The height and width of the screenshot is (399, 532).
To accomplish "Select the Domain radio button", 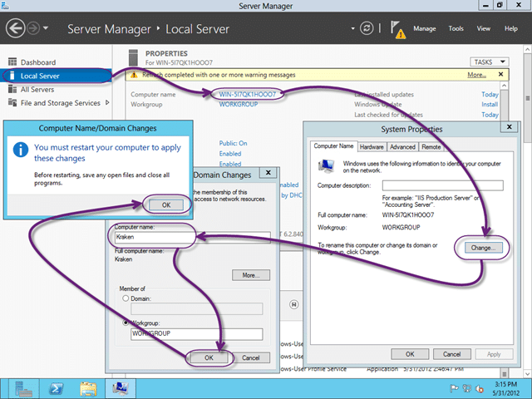I will coord(126,298).
